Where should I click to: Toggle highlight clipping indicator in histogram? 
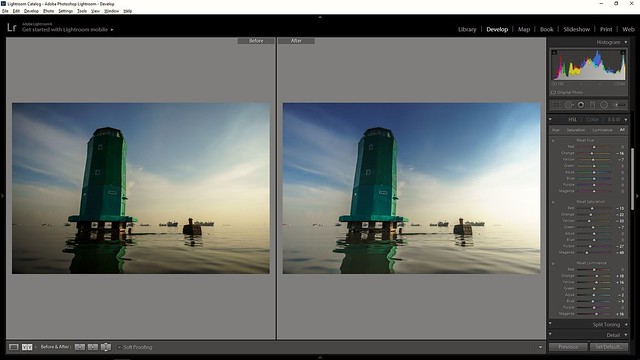(x=622, y=52)
